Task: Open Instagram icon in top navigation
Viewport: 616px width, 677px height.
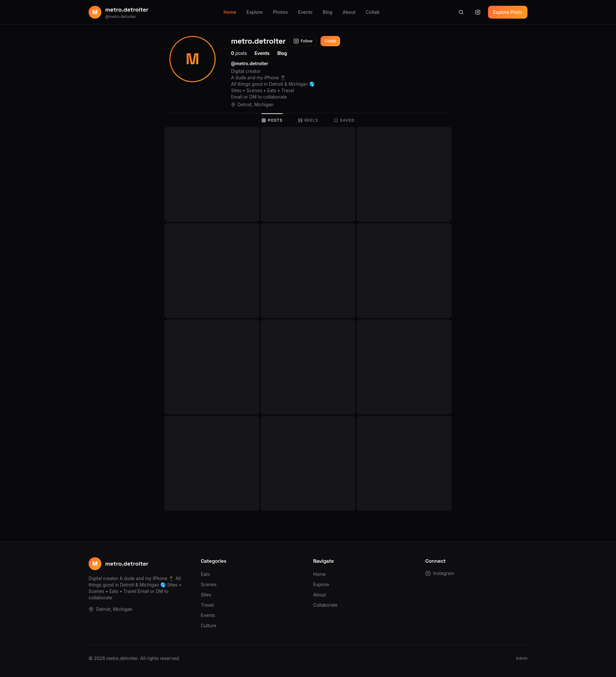Action: pos(477,12)
